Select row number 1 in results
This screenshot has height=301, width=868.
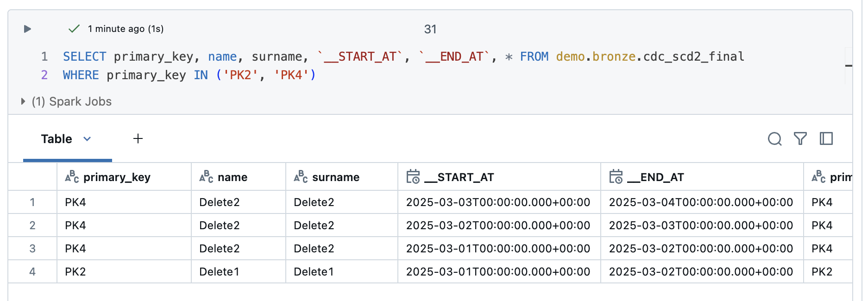coord(32,202)
